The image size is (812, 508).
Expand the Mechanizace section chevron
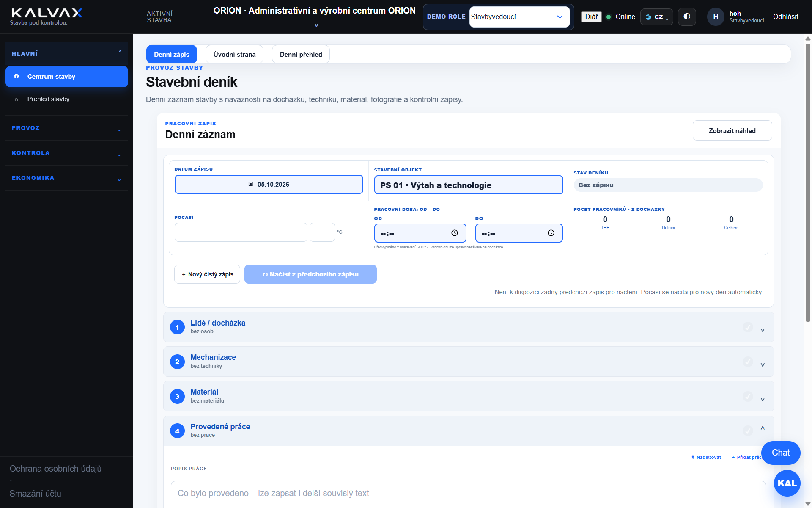pos(763,364)
